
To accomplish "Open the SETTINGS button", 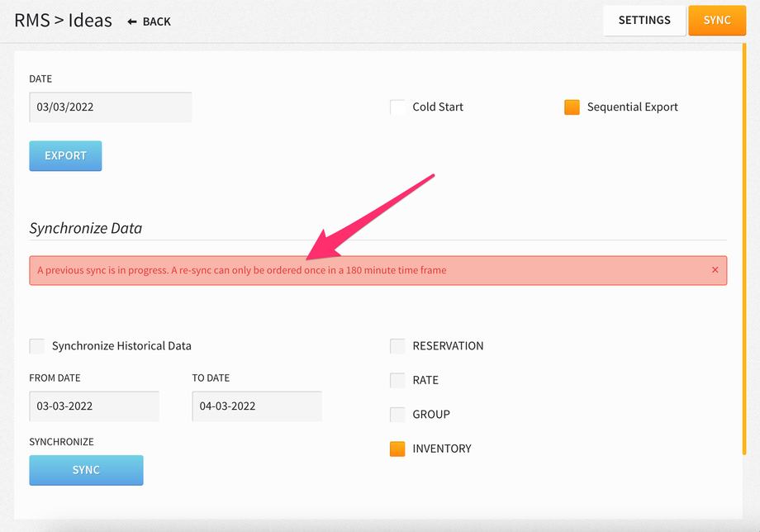I will [x=644, y=21].
